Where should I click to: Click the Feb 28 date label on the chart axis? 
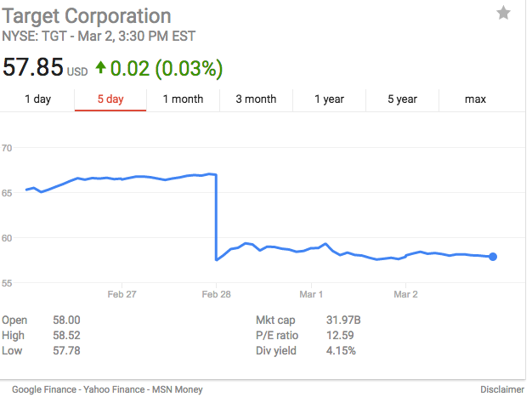[x=216, y=294]
